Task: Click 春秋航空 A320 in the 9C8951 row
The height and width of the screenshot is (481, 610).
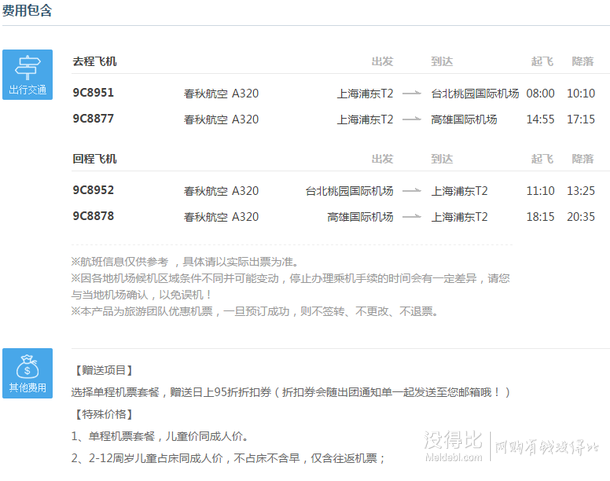Action: click(x=221, y=94)
